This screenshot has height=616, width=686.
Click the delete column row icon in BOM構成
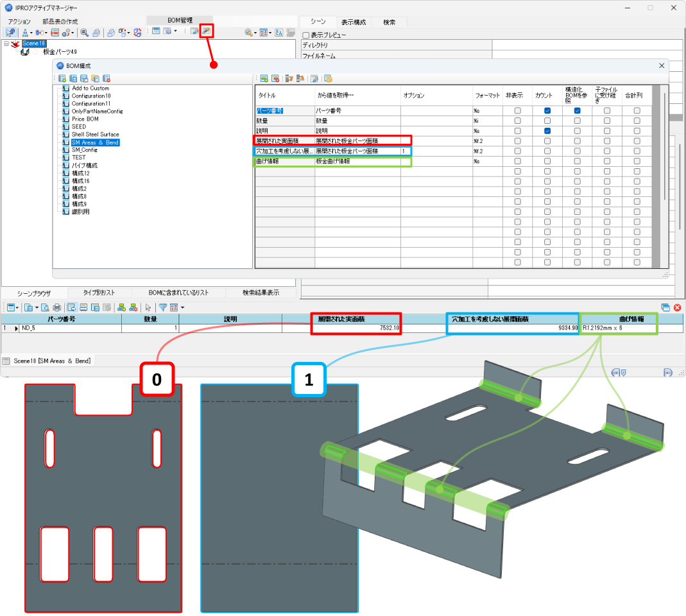click(275, 78)
